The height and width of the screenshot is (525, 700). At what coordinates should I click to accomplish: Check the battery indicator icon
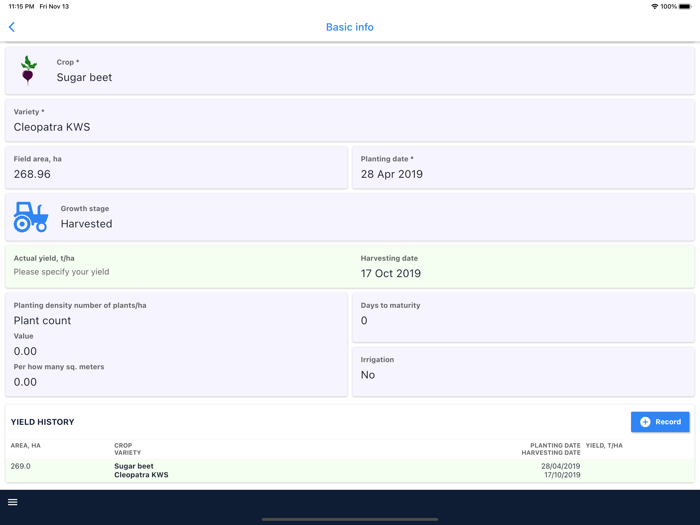[685, 6]
